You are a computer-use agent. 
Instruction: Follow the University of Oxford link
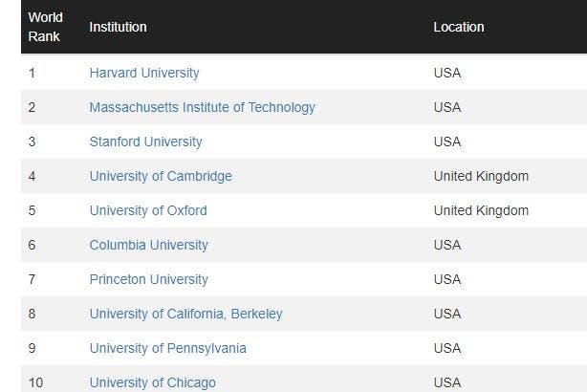click(x=148, y=210)
